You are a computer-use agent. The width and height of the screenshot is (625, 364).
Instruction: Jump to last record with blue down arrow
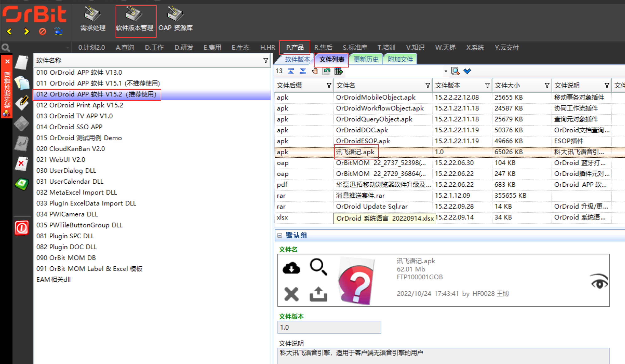[303, 71]
